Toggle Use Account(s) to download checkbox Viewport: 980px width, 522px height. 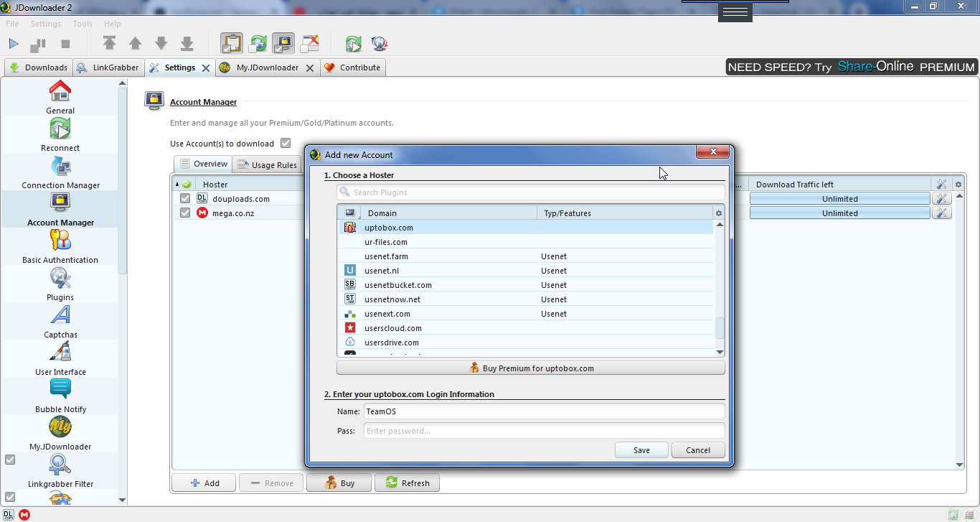point(286,143)
